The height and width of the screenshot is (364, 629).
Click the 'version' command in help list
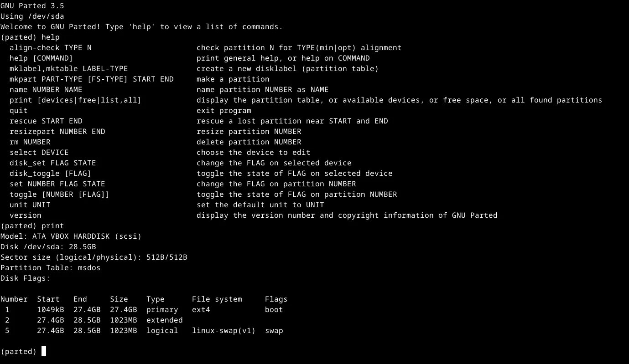coord(25,215)
